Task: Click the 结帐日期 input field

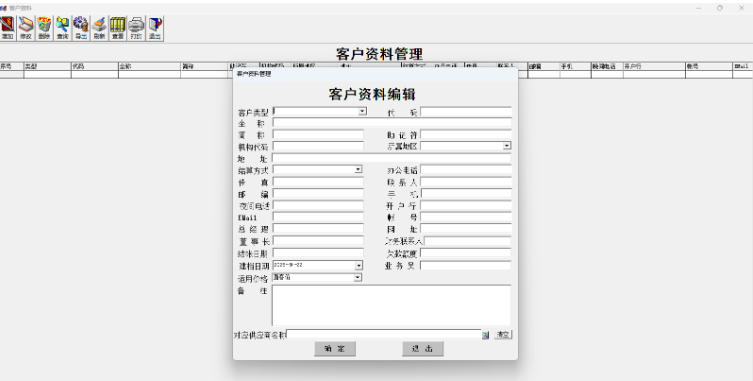Action: click(318, 253)
